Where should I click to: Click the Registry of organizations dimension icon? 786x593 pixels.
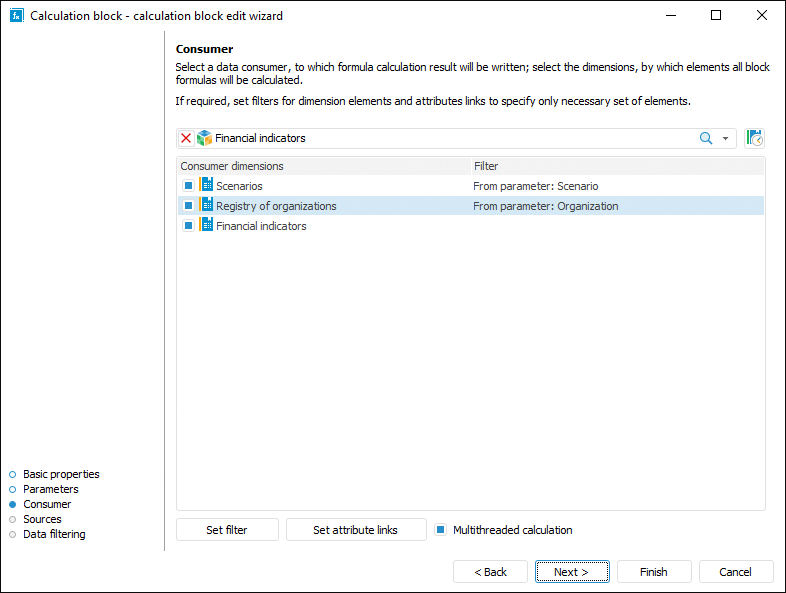(206, 205)
